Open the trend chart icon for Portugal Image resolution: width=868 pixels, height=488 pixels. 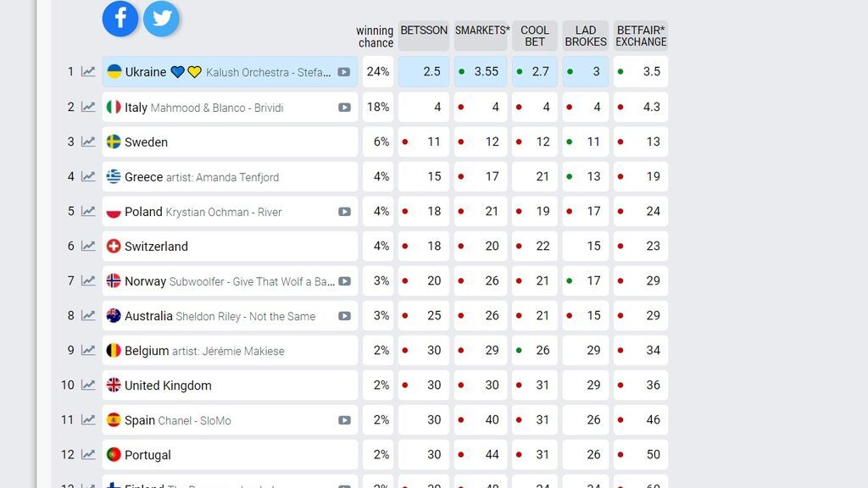click(x=88, y=455)
